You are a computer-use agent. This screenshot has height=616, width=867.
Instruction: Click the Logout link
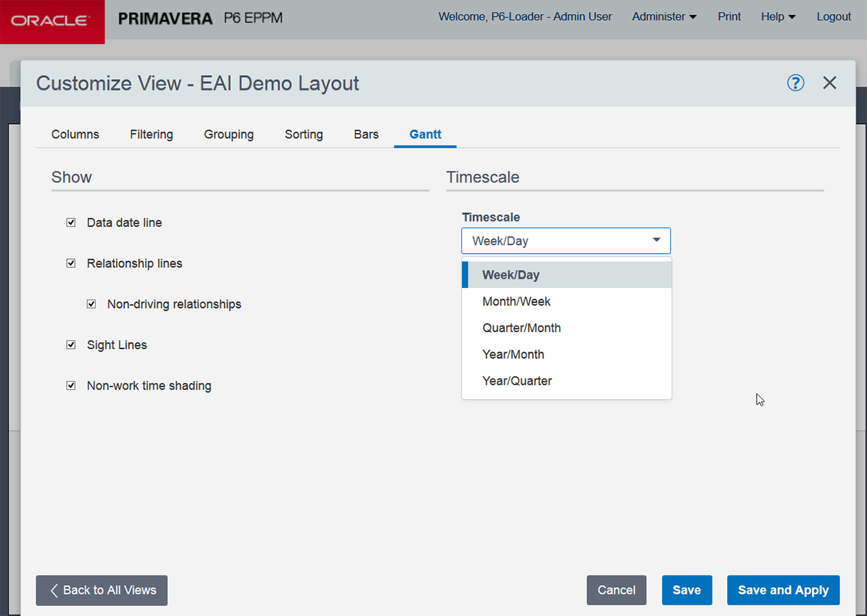pos(834,17)
